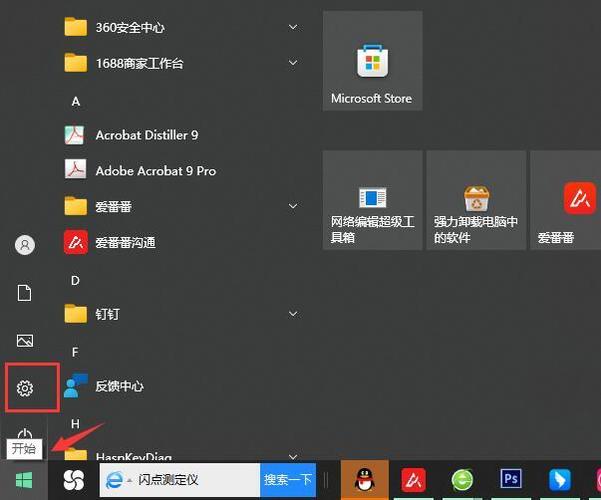Click the Windows Start button
Viewport: 601px width, 500px height.
click(x=24, y=480)
